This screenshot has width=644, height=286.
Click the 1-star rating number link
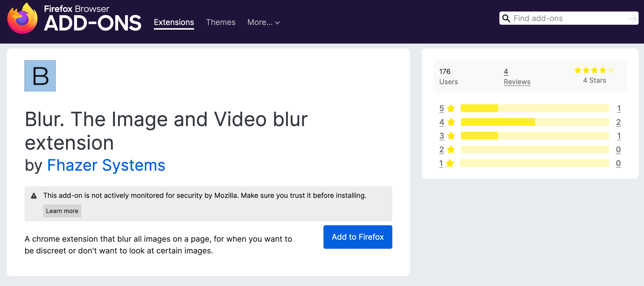tap(441, 163)
